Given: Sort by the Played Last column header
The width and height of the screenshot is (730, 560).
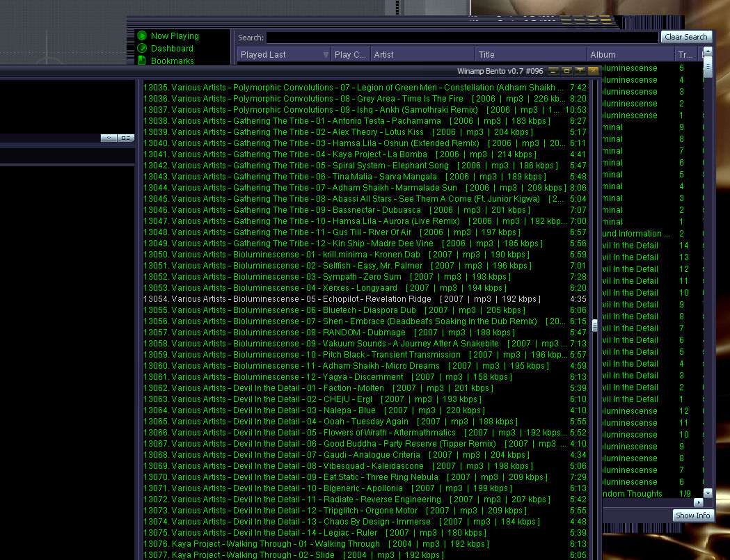Looking at the screenshot, I should coord(284,54).
